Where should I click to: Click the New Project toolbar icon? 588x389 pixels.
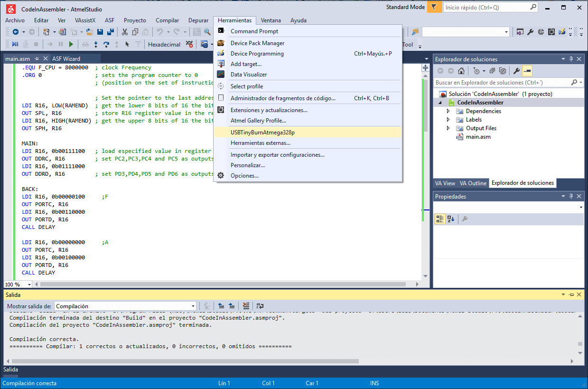(x=47, y=32)
